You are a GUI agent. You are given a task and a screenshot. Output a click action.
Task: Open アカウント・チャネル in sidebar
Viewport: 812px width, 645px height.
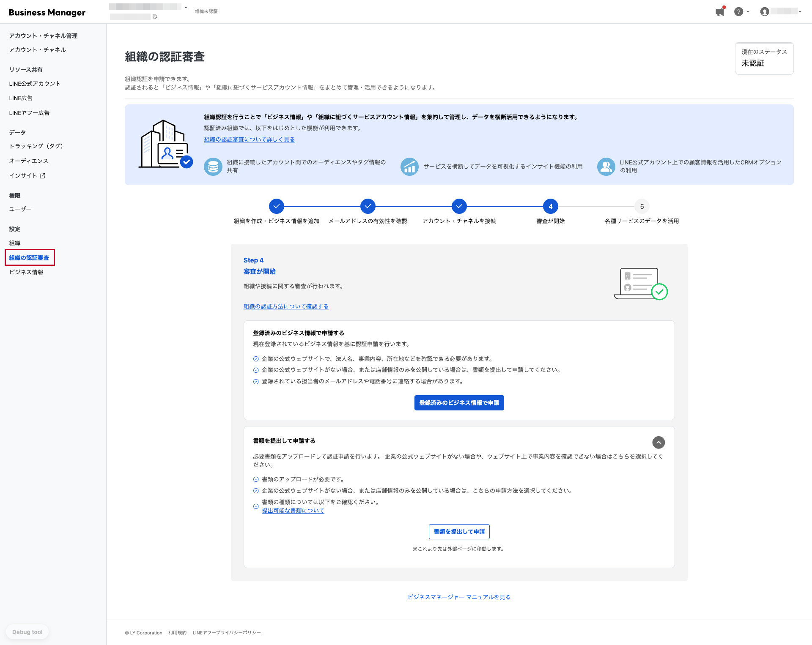(x=38, y=50)
